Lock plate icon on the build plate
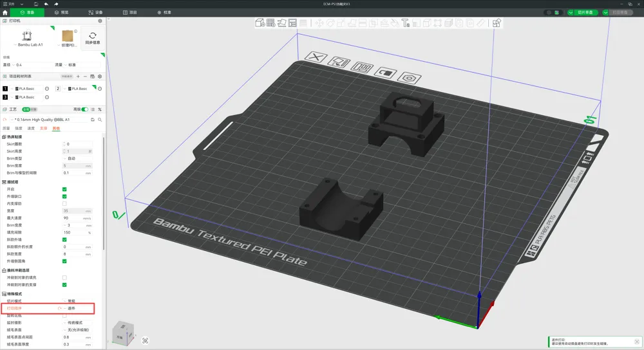 click(386, 73)
